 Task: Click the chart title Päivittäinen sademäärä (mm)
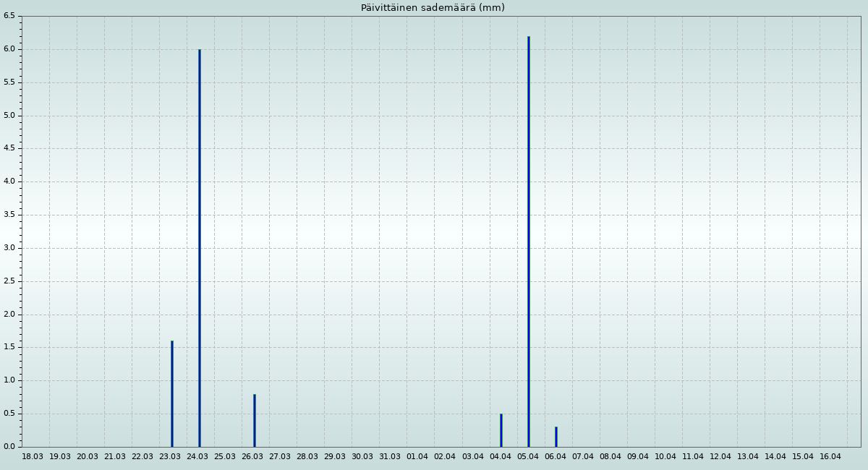[x=433, y=8]
